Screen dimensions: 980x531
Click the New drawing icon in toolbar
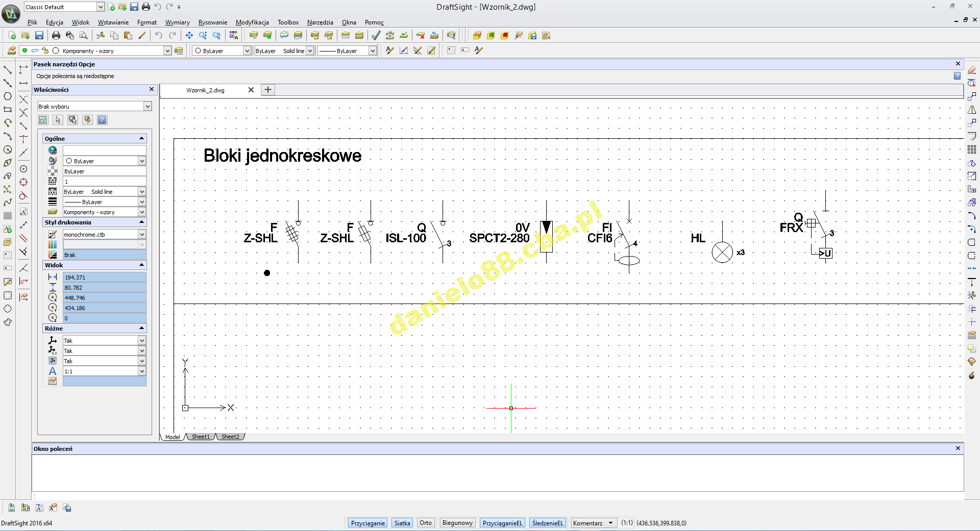12,35
